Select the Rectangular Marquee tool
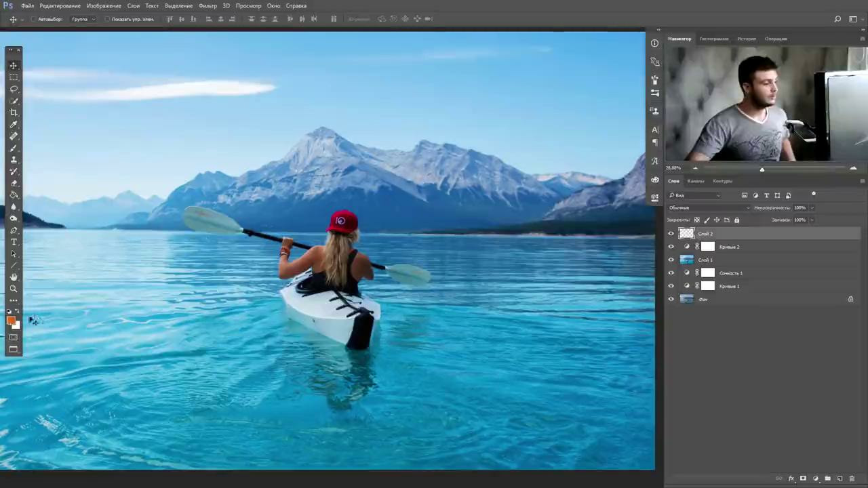This screenshot has width=868, height=488. pyautogui.click(x=14, y=77)
